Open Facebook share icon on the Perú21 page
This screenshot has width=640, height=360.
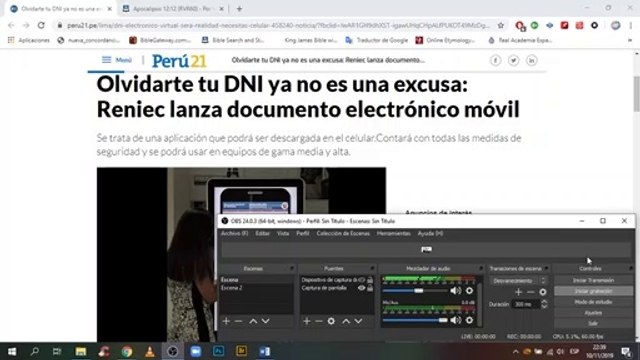click(x=496, y=60)
